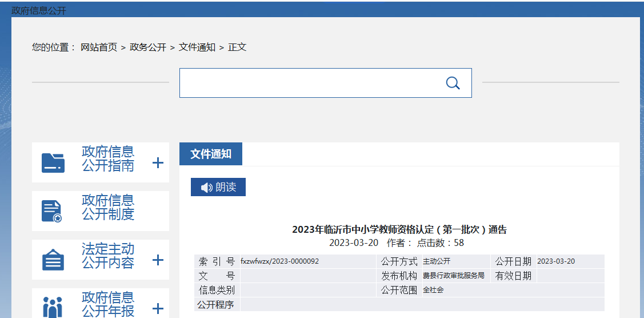
Task: Click the folder icon for 政府信息公开指南
Action: pyautogui.click(x=53, y=162)
